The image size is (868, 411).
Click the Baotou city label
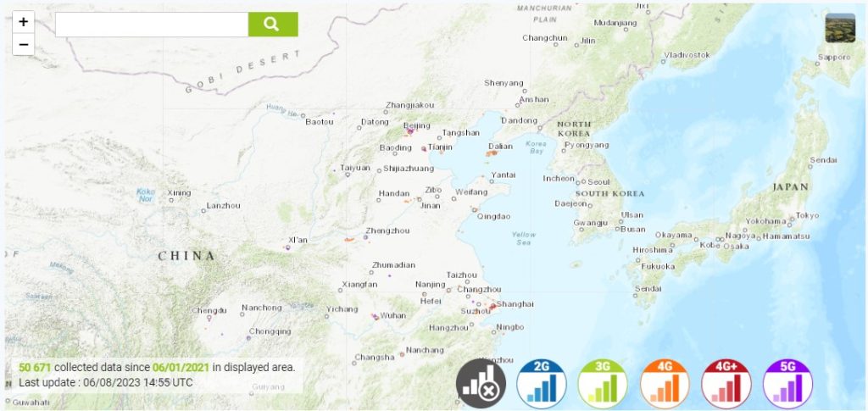[x=320, y=122]
